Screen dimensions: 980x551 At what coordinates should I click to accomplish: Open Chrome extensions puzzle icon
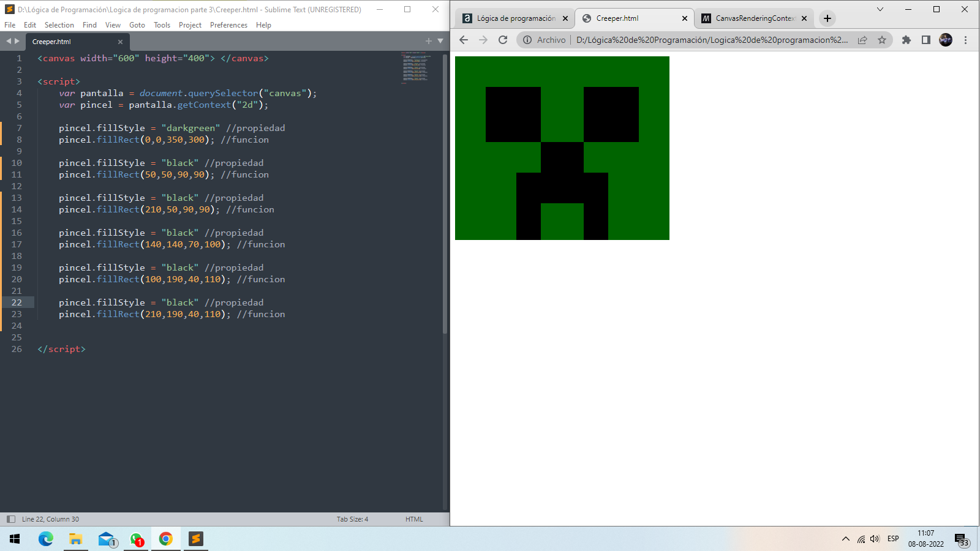[x=907, y=40]
